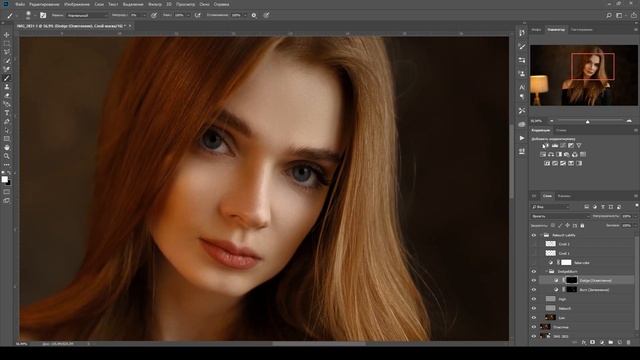Click the navigator zoom slider handle
Viewport: 640px width, 360px height.
[x=587, y=121]
